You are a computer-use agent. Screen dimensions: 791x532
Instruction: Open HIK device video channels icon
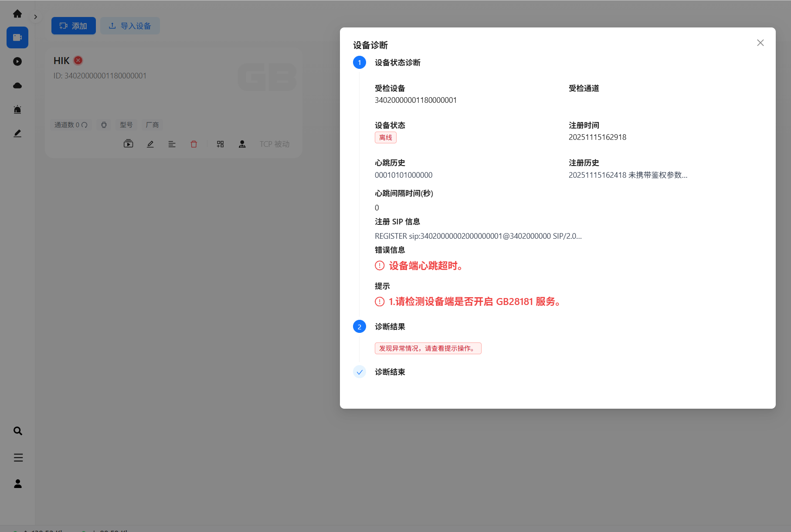pyautogui.click(x=128, y=144)
